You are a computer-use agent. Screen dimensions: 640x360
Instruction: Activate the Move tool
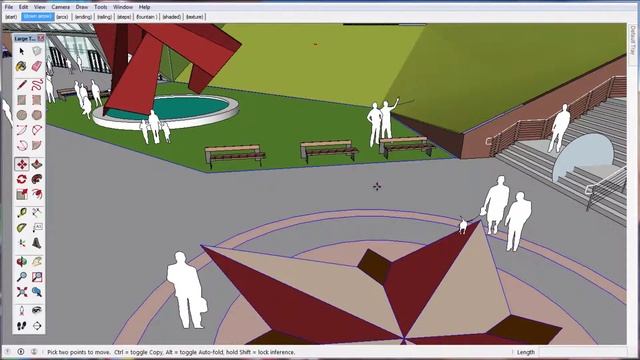[22, 164]
